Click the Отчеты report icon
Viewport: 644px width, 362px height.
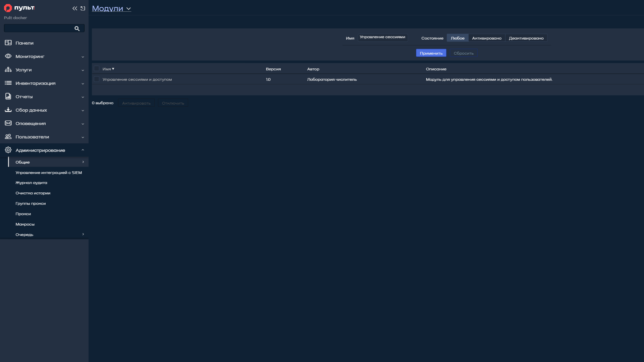coord(8,97)
